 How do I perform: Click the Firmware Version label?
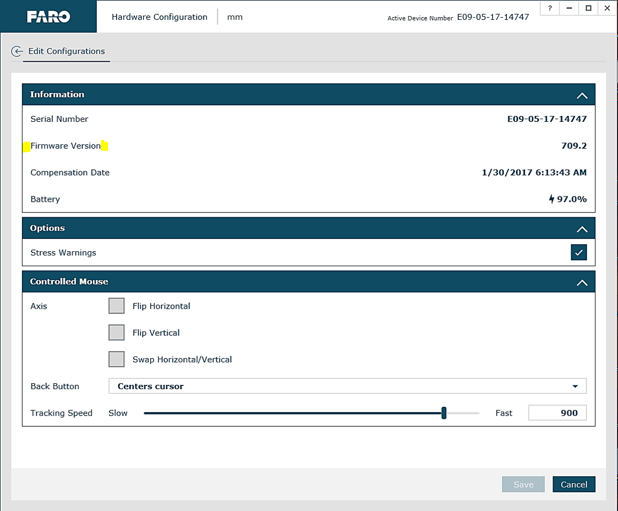pos(65,146)
